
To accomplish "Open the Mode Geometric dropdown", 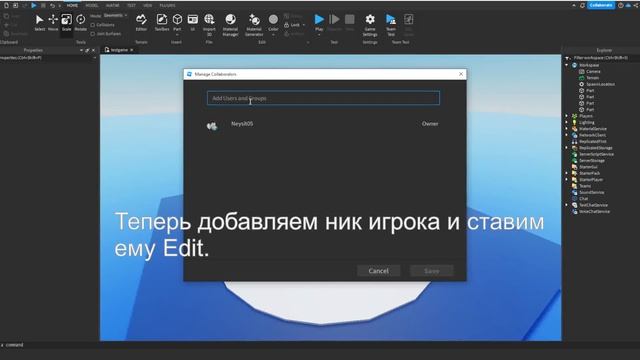I will click(115, 16).
